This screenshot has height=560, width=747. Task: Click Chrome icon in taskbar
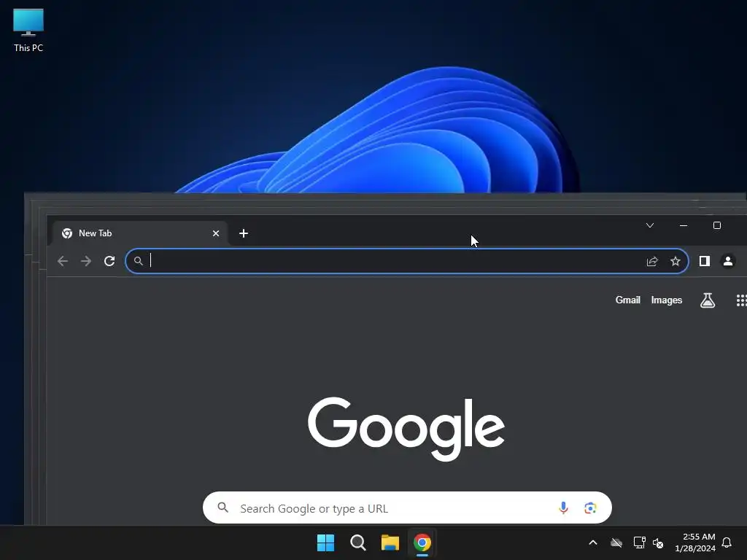click(x=422, y=542)
